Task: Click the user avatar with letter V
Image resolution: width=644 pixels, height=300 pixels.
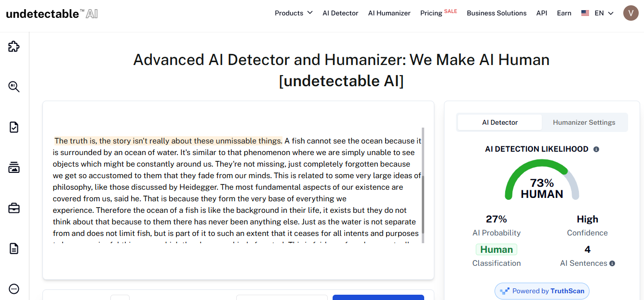Action: click(x=631, y=13)
